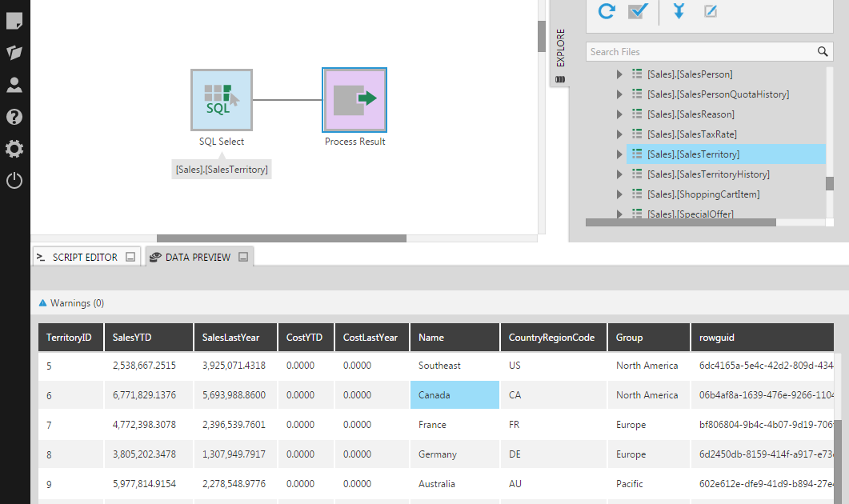Click the Australia name cell

[455, 483]
